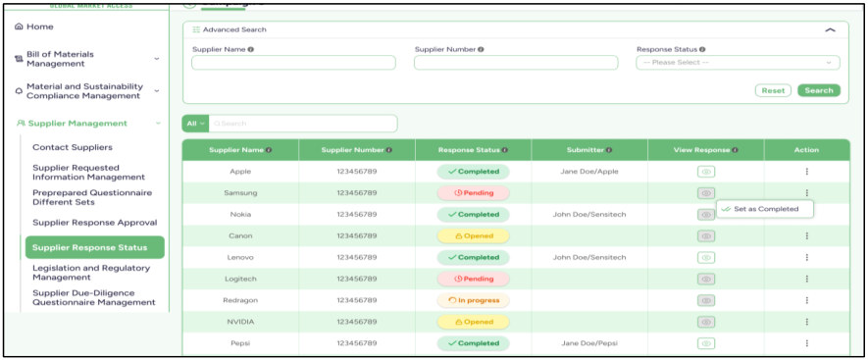The image size is (868, 360).
Task: Collapse the Advanced Search panel
Action: tap(830, 29)
